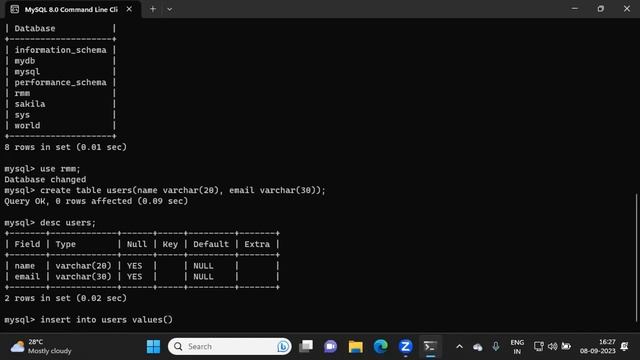Click the terminal vertical scrollbar

click(637, 257)
